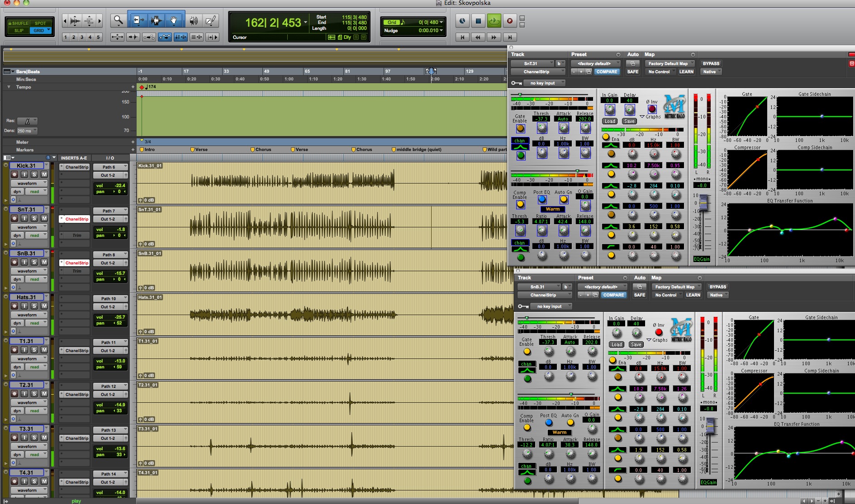Screen dimensions: 855x504
Task: Click COMPARE in the SnB.31 plugin
Action: (x=613, y=295)
